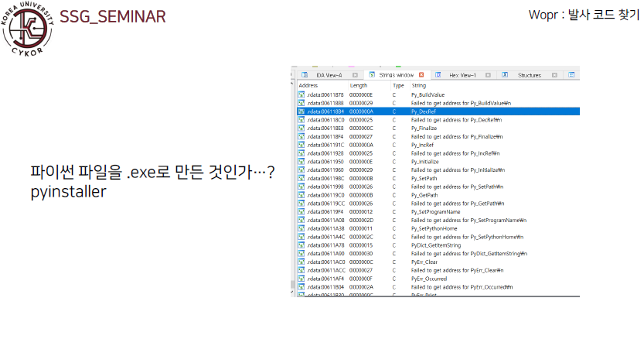
Task: Select 'Failed to get address for PyErr_Occurred' string
Action: [x=462, y=287]
